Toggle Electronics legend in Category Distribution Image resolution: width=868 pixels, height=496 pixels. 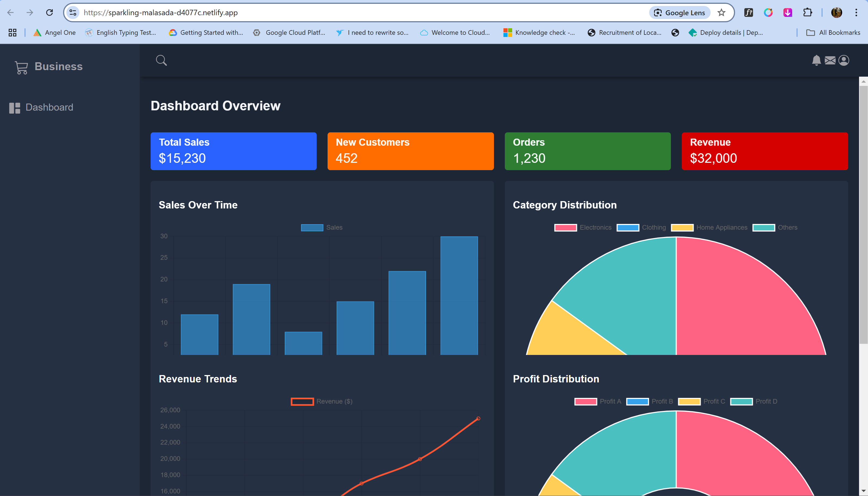(x=583, y=227)
